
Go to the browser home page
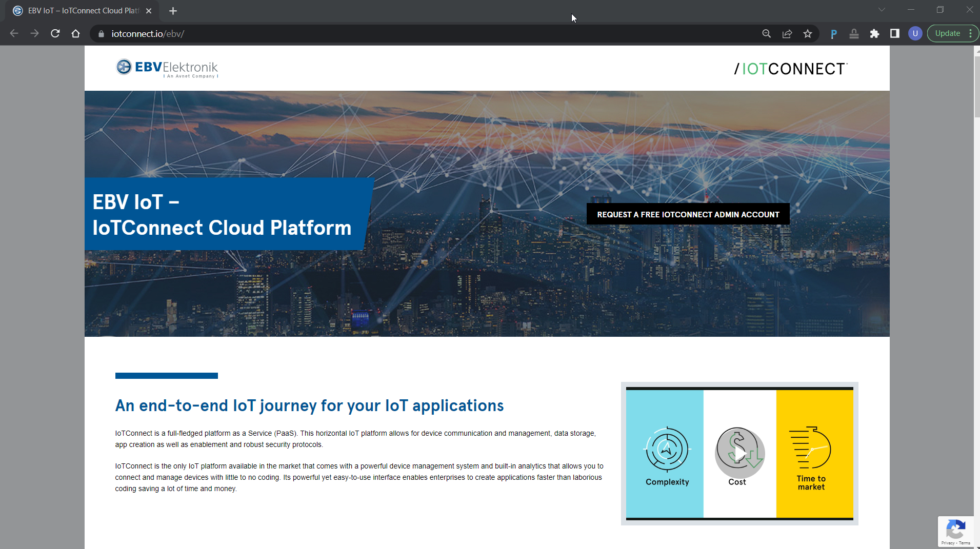76,34
